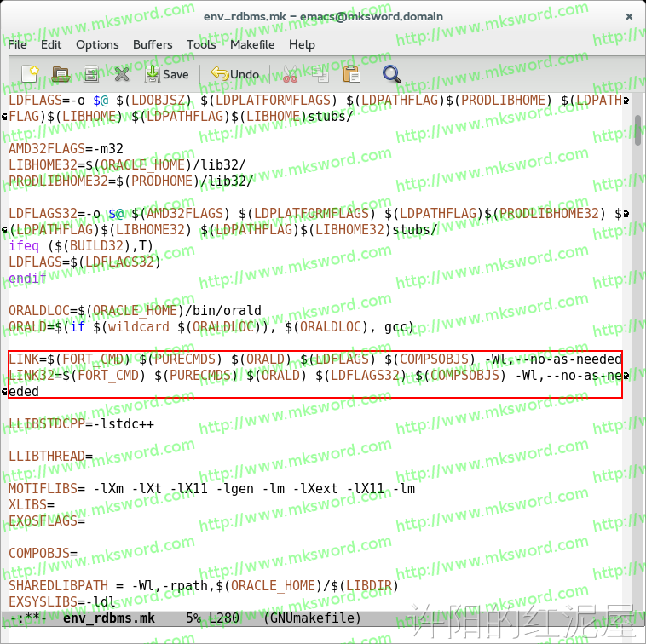Screen dimensions: 646x644
Task: Kill buffer with the X toolbar icon
Action: [x=122, y=74]
